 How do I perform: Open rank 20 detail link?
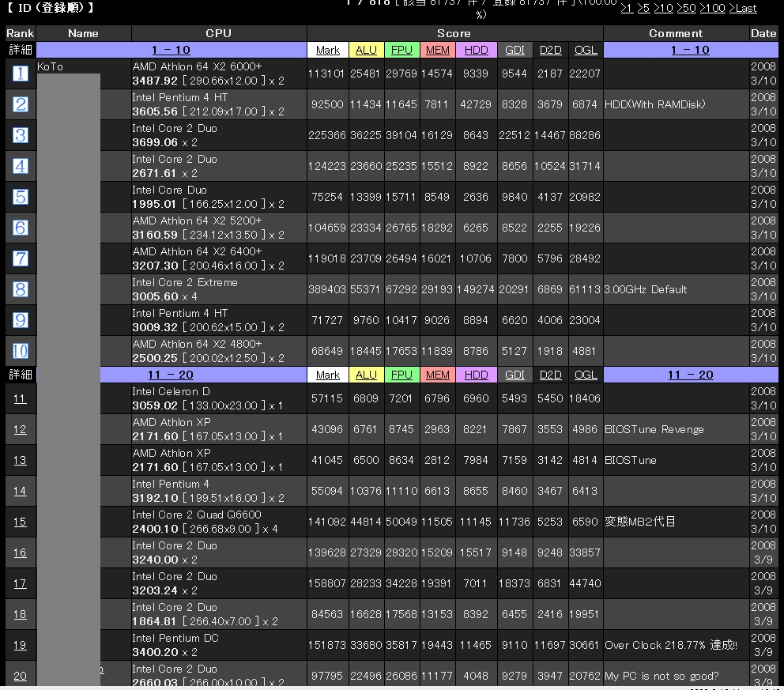pyautogui.click(x=20, y=676)
